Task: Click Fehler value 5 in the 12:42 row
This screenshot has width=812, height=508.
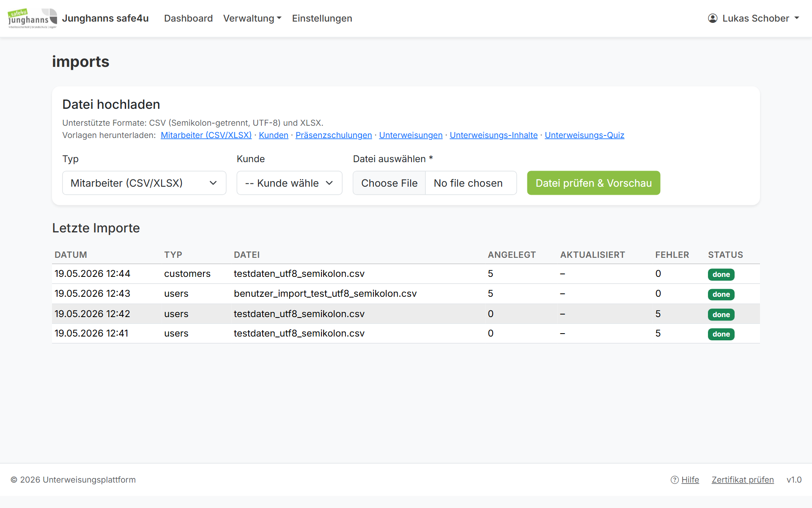Action: (658, 314)
